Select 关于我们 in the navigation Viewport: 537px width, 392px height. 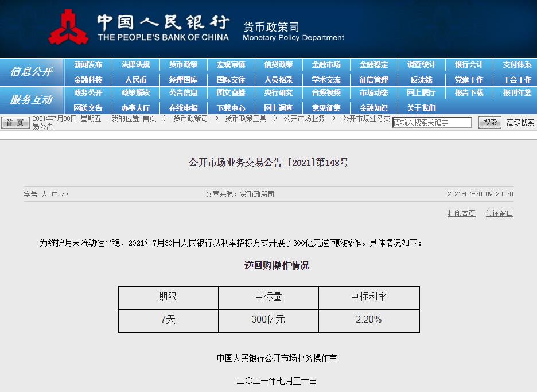pyautogui.click(x=421, y=108)
